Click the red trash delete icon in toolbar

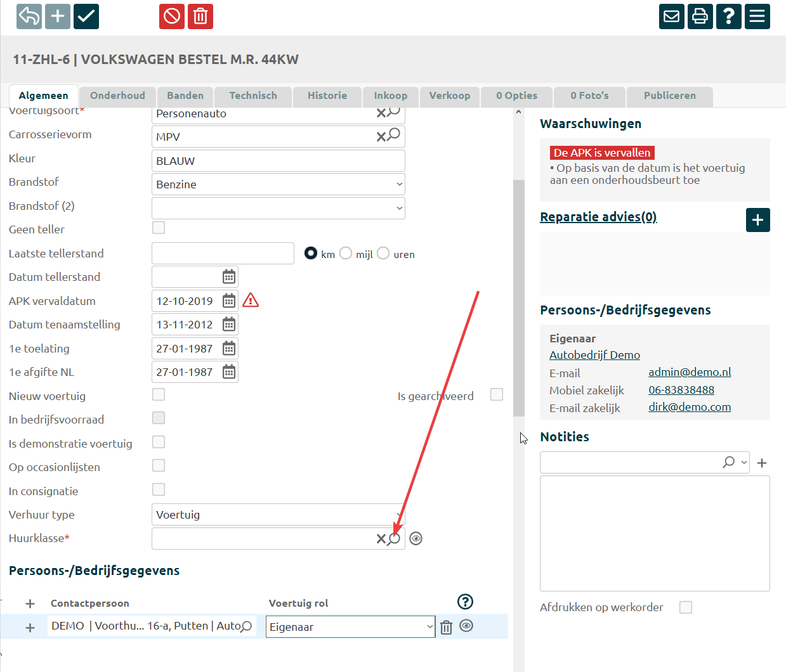(200, 16)
